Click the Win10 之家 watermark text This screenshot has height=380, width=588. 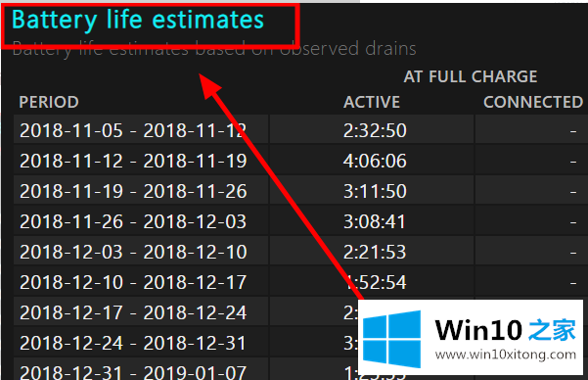(x=505, y=330)
